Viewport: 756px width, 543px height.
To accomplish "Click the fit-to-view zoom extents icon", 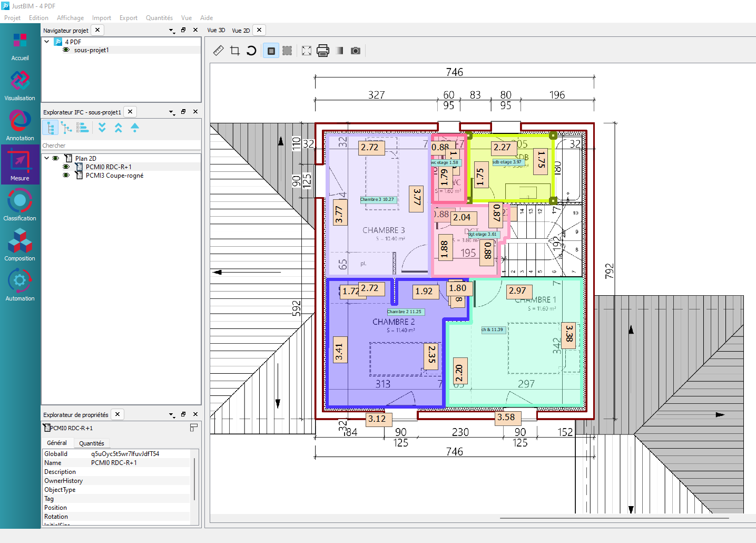I will click(x=306, y=51).
